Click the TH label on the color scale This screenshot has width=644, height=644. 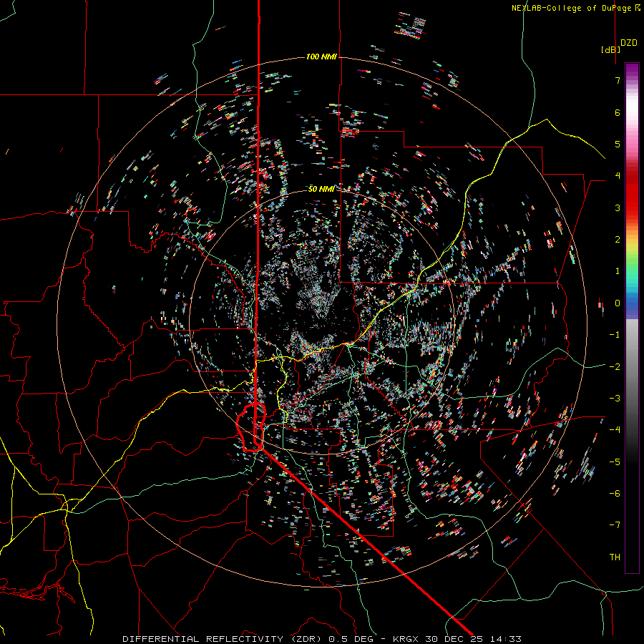615,557
